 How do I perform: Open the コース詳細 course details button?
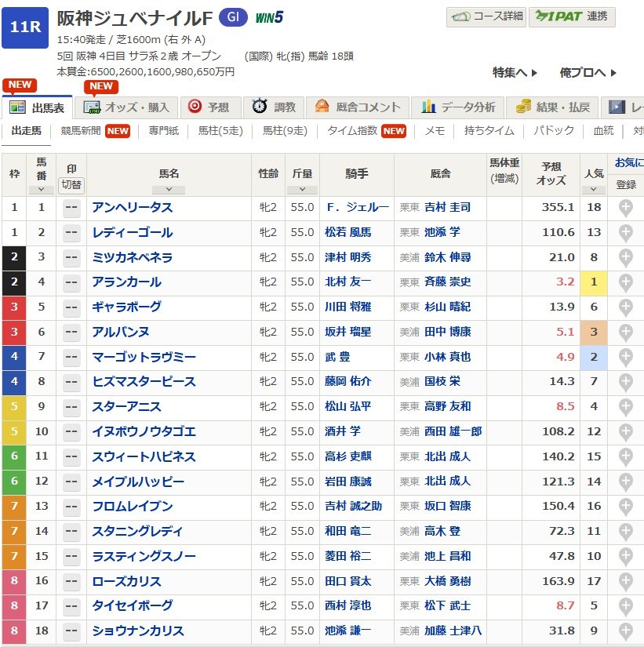pos(485,17)
